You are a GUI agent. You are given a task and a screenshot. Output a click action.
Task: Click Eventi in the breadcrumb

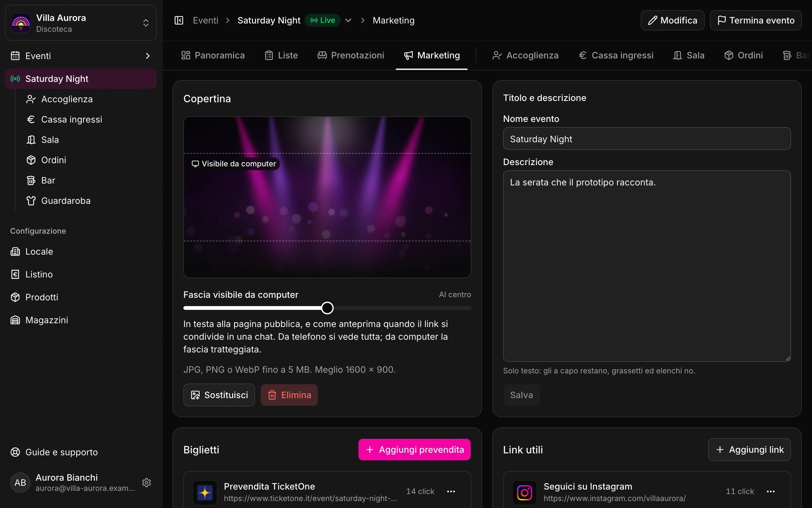205,21
